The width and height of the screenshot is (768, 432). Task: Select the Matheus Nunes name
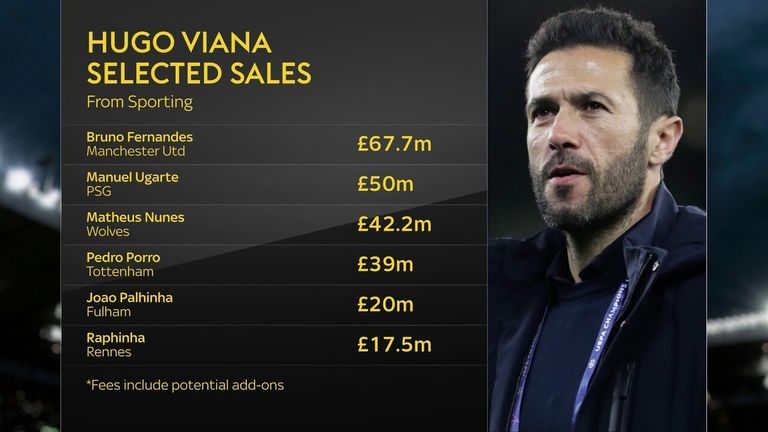click(136, 217)
